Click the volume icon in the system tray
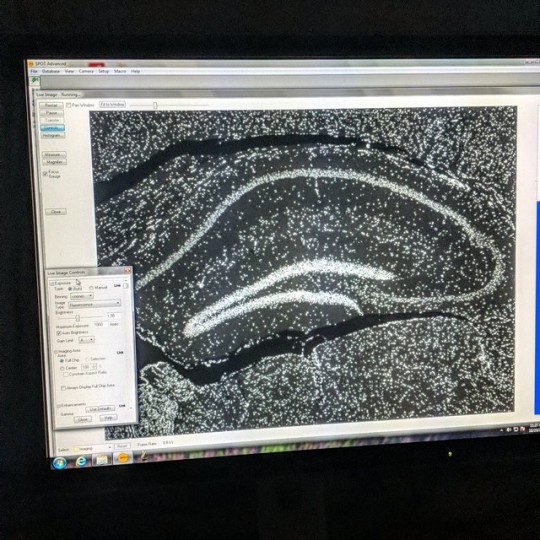The image size is (540, 540). point(509,430)
